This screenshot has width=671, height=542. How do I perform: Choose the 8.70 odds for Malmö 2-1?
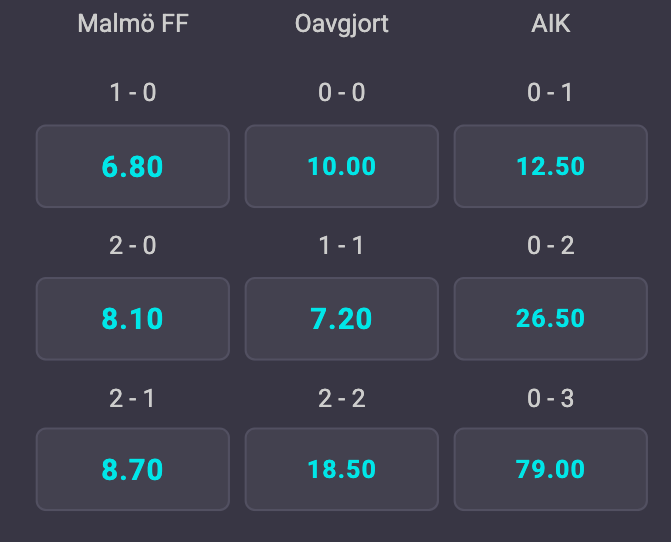133,469
